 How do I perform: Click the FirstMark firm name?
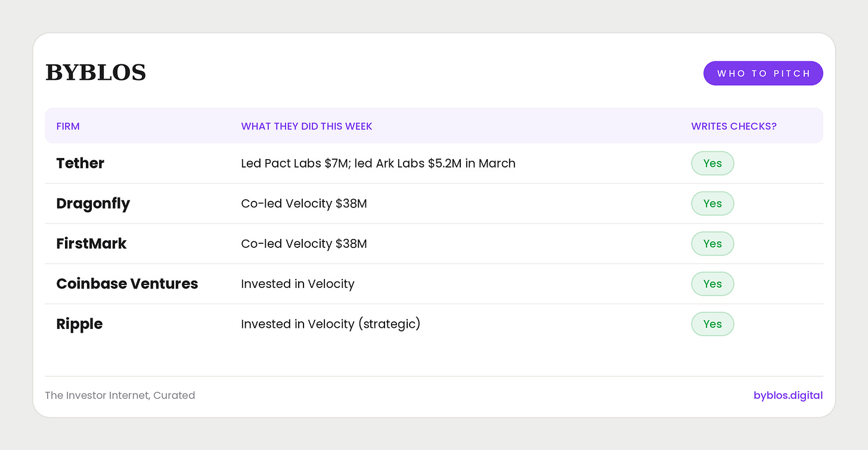tap(91, 244)
